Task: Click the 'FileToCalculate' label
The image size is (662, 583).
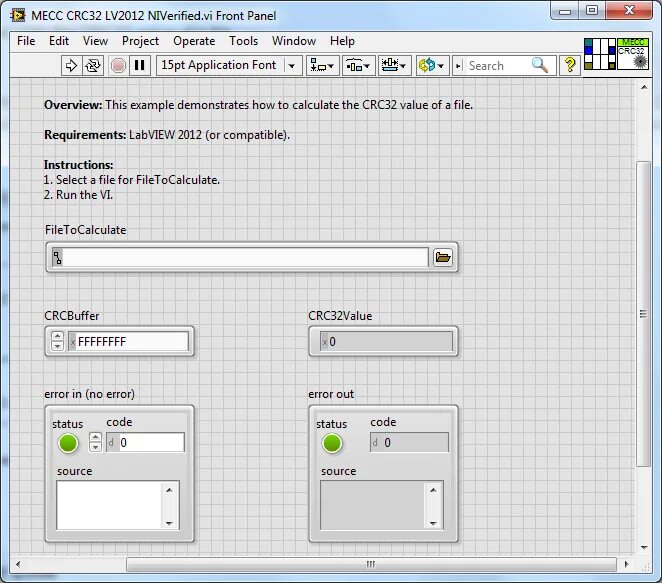Action: pos(85,230)
